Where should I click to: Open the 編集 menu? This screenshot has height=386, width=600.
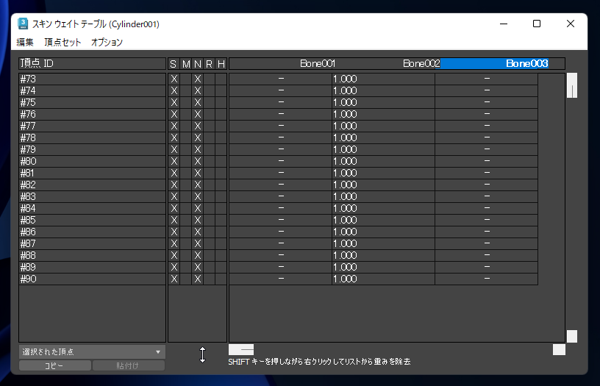pos(25,42)
